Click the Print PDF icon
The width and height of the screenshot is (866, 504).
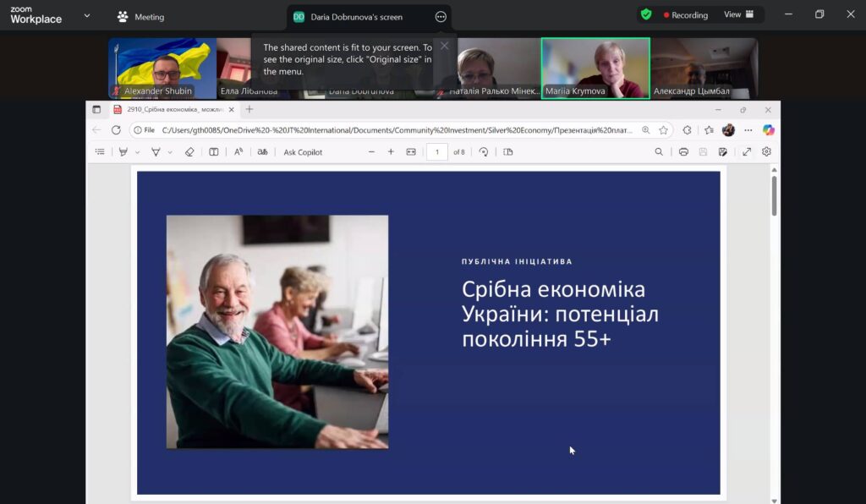coord(683,152)
